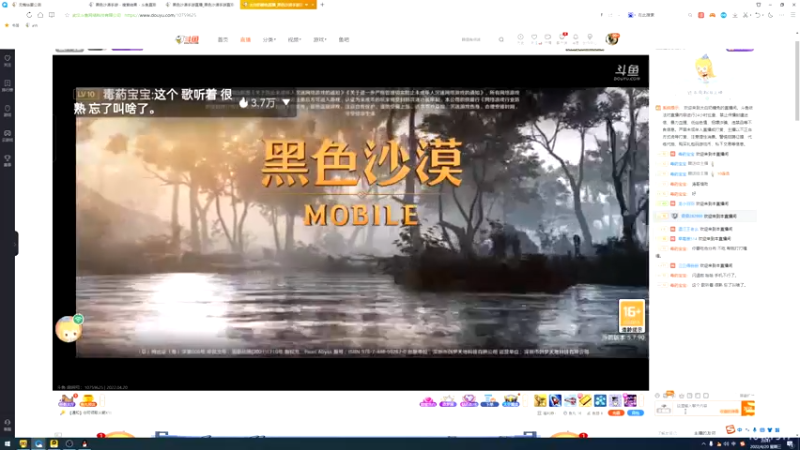This screenshot has height=450, width=800.
Task: Click the 16+ age rating badge
Action: [x=632, y=316]
